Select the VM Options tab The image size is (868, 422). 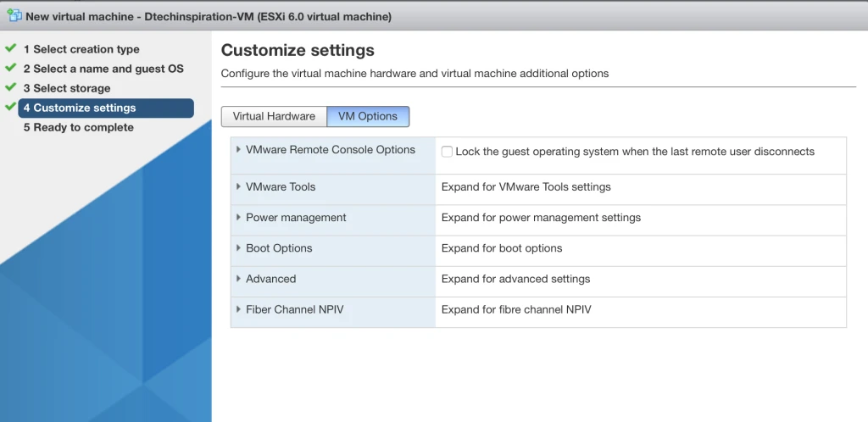tap(368, 116)
